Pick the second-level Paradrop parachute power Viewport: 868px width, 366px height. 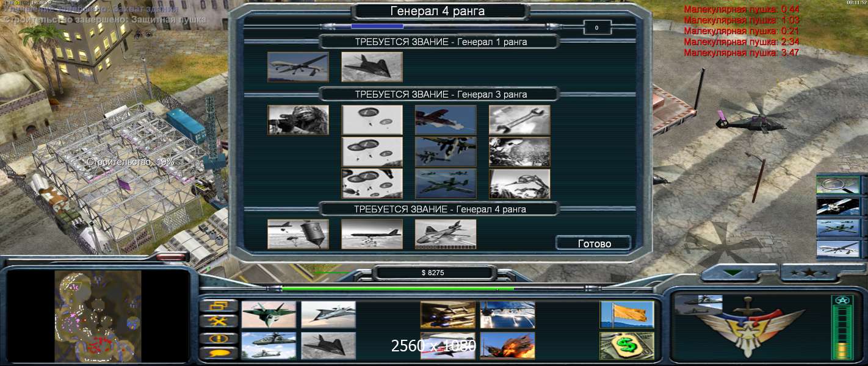[x=372, y=152]
